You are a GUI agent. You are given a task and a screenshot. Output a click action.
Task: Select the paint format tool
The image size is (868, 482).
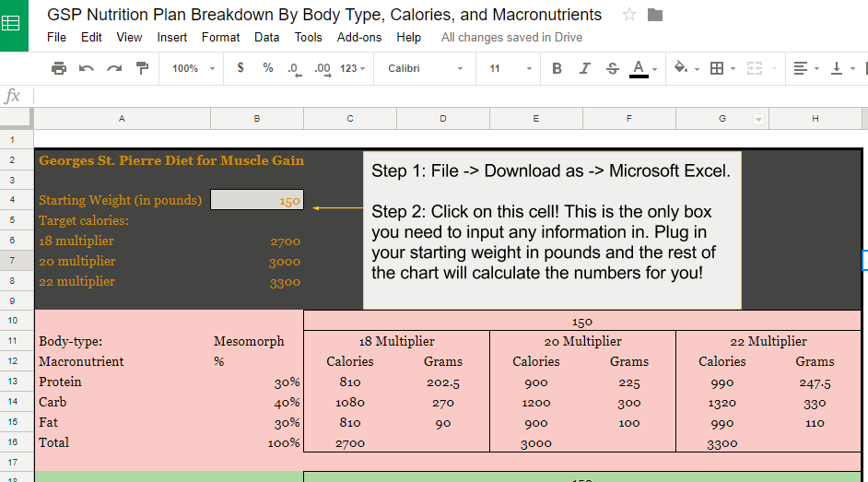(142, 68)
